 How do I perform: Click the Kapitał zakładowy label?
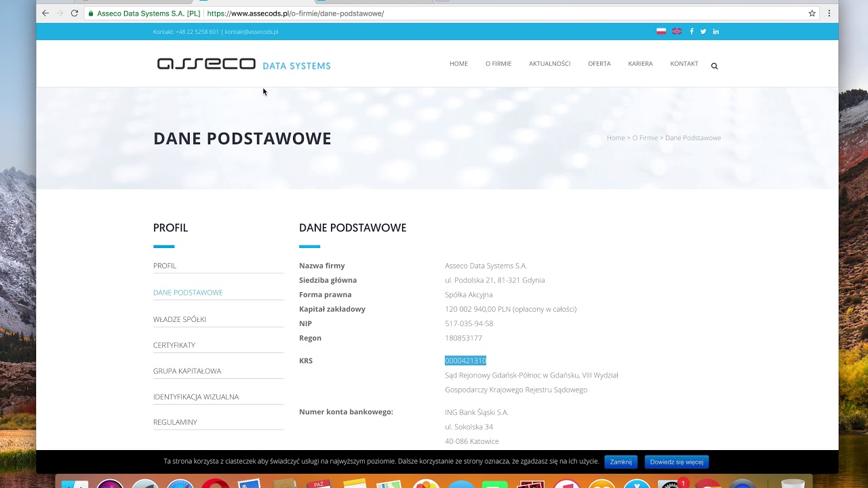tap(332, 309)
